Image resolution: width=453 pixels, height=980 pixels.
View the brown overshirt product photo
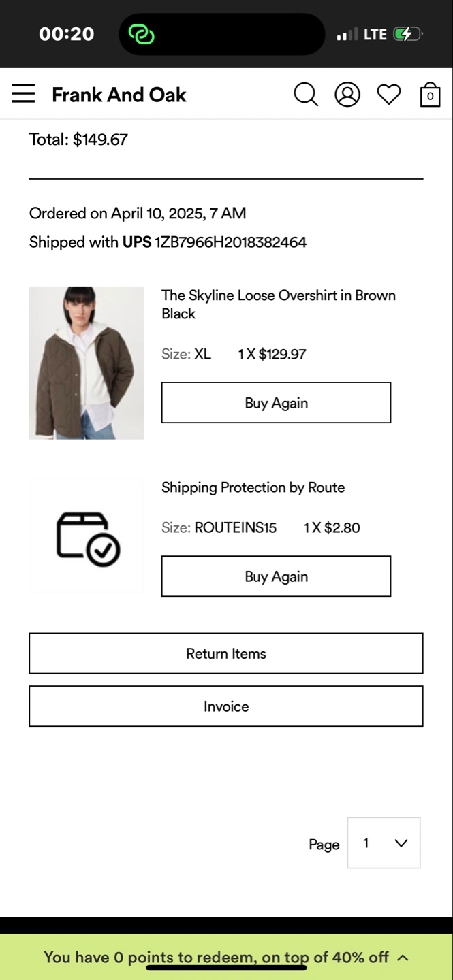click(x=87, y=363)
